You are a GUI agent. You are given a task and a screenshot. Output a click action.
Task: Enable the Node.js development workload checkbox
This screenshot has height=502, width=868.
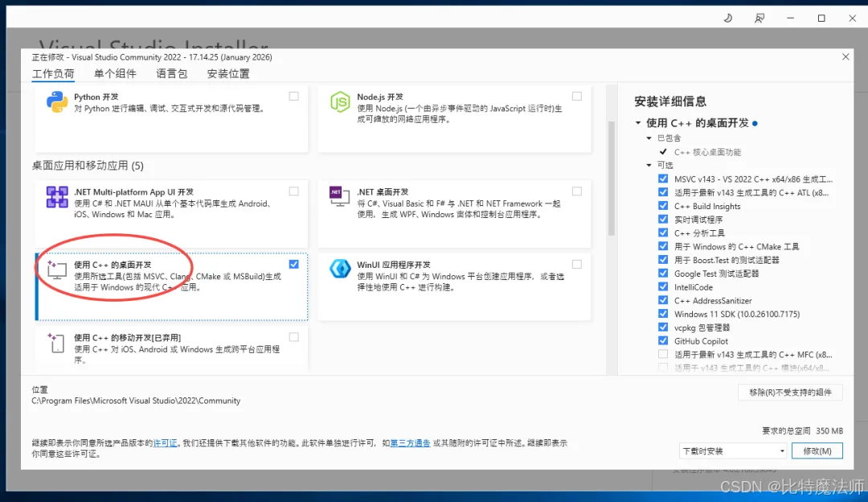[x=577, y=97]
